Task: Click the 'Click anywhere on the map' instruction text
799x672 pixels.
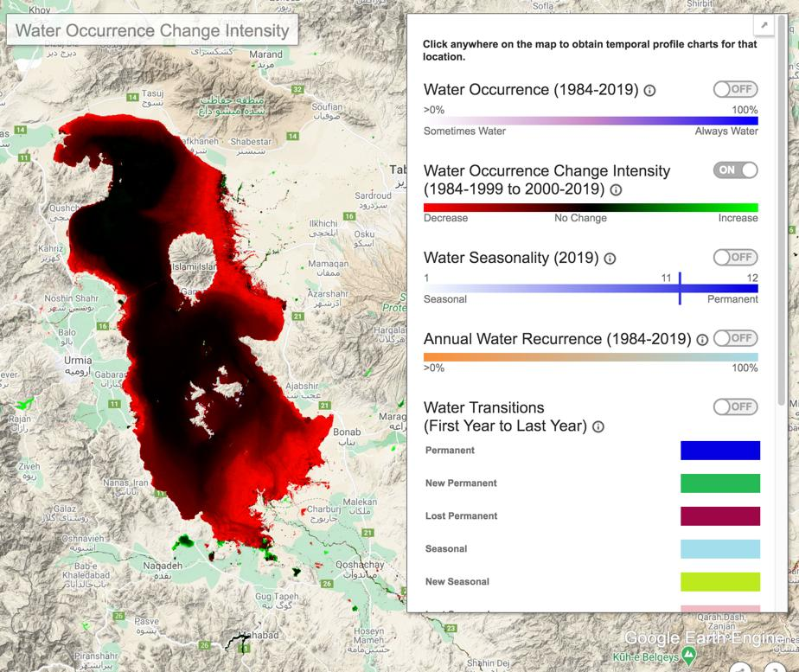Action: tap(590, 50)
